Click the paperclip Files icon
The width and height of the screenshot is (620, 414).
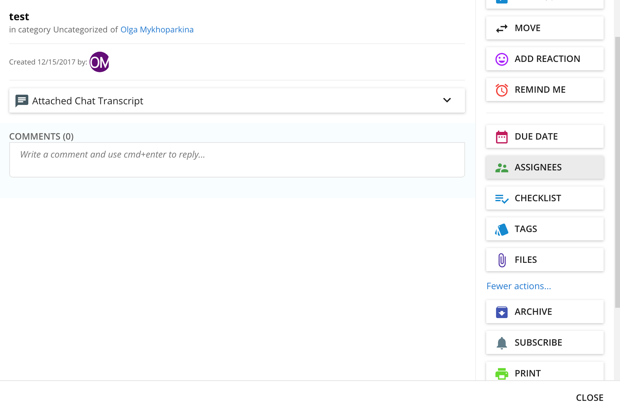pyautogui.click(x=501, y=260)
